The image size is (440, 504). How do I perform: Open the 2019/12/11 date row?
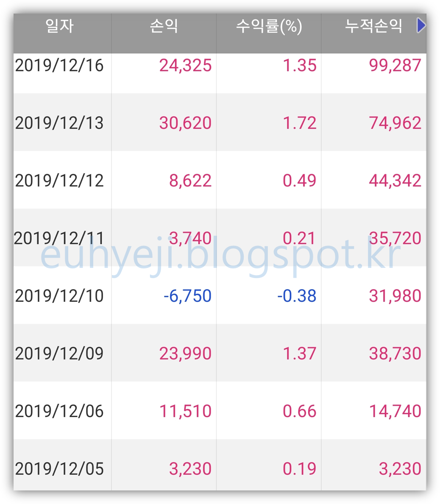(x=220, y=237)
